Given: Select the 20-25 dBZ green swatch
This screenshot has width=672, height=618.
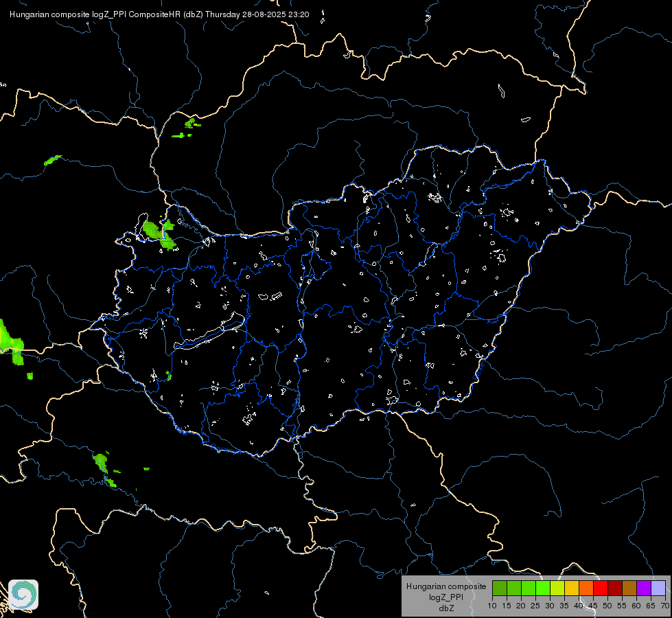Looking at the screenshot, I should pyautogui.click(x=529, y=588).
